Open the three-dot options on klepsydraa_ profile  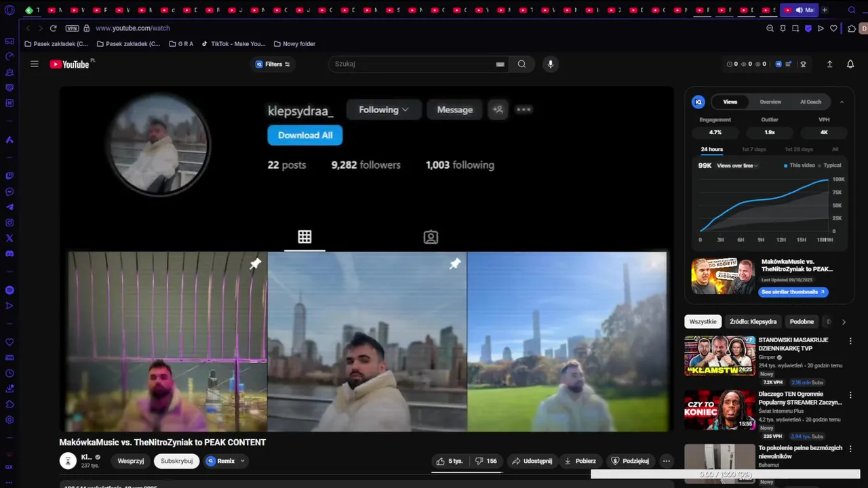point(524,109)
